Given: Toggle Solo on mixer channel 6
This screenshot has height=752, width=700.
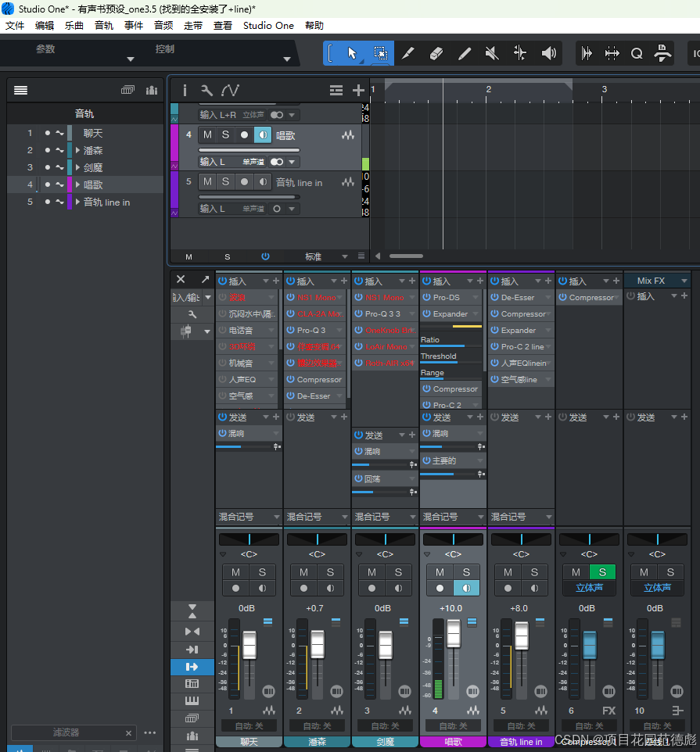Looking at the screenshot, I should (x=602, y=571).
